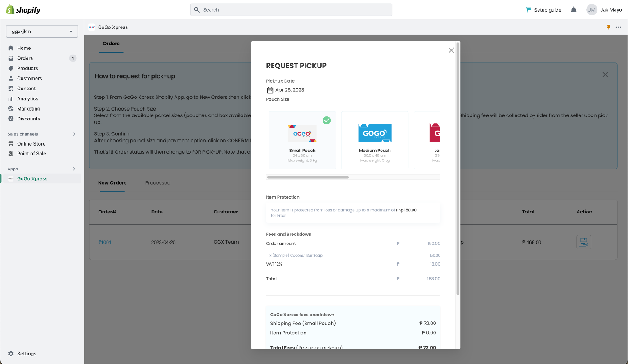Open Point of Sale channel
Screen dimensions: 628x364
pyautogui.click(x=31, y=154)
